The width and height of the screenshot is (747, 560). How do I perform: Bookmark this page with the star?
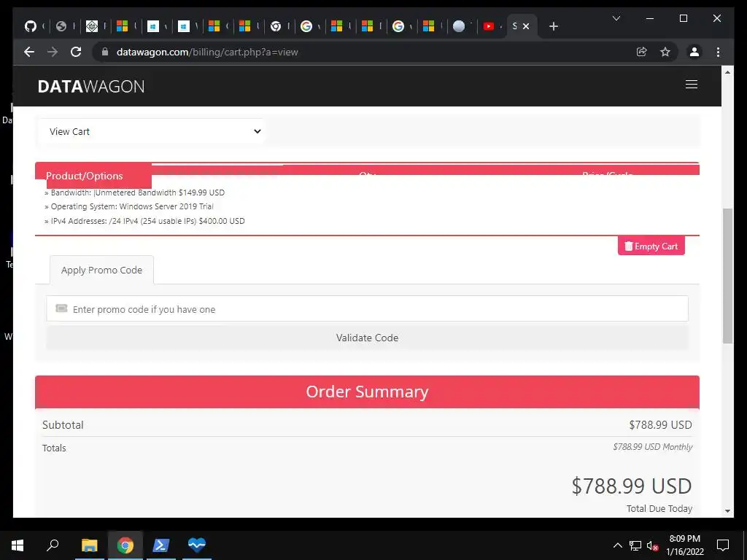(665, 52)
